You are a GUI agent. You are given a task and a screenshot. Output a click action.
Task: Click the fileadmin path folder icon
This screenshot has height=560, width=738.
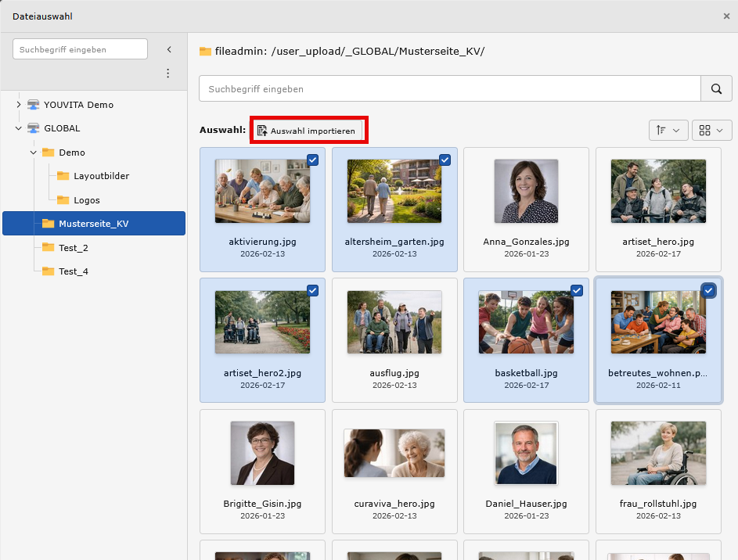point(205,51)
